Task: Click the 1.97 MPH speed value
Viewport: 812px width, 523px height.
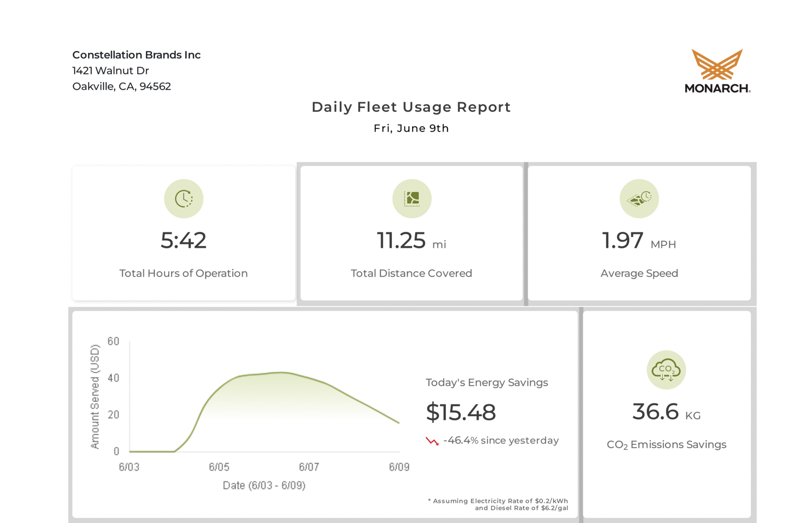Action: [x=639, y=240]
